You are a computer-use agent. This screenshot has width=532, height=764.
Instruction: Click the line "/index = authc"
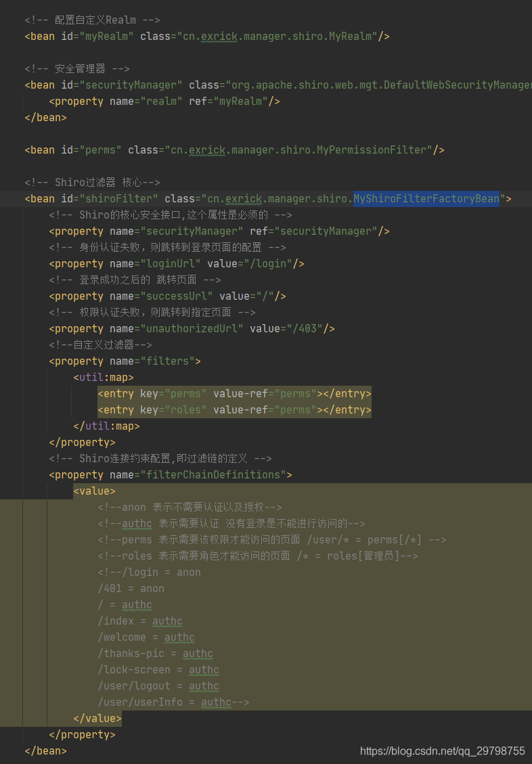140,621
